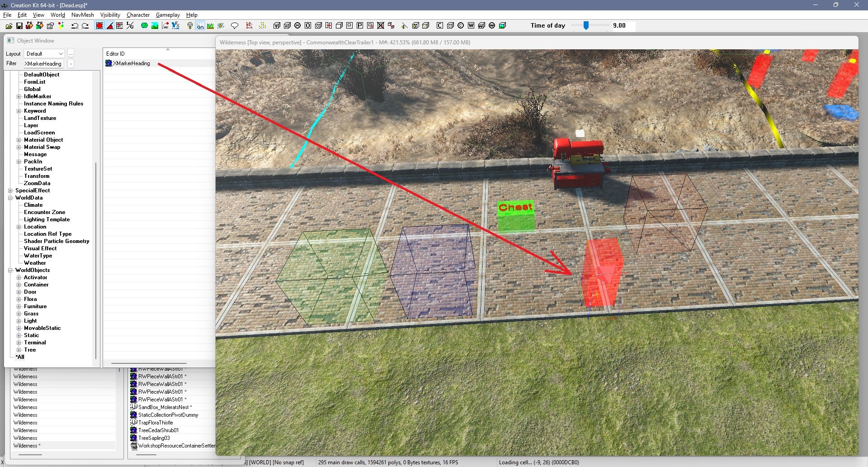Open the World menu
The image size is (868, 467).
57,15
